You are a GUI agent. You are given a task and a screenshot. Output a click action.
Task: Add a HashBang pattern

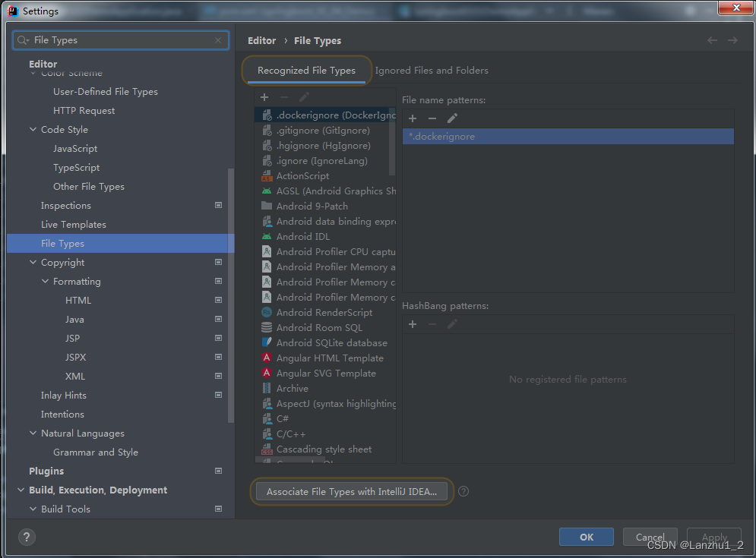(x=413, y=324)
